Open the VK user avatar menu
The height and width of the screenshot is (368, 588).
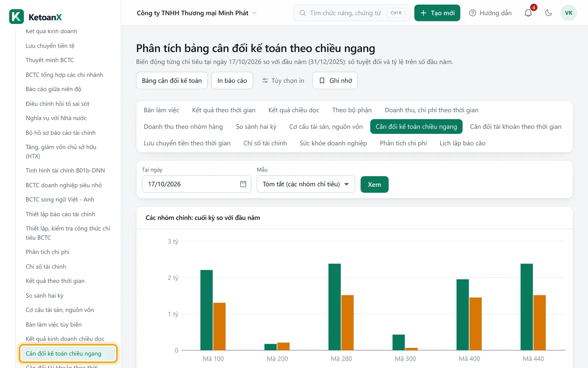(x=569, y=13)
